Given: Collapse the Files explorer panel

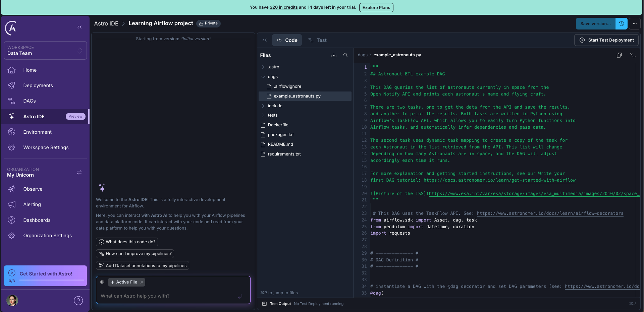Looking at the screenshot, I should tap(265, 40).
